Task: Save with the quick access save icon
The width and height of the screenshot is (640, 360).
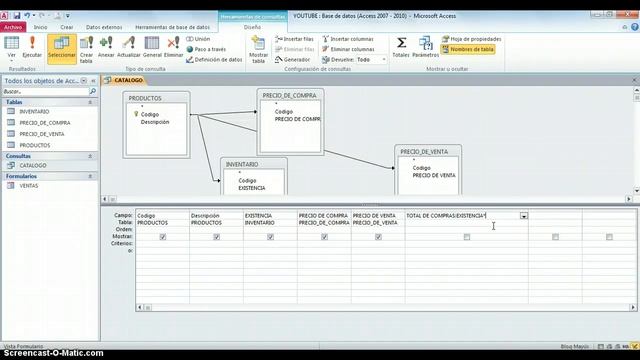Action: coord(17,16)
